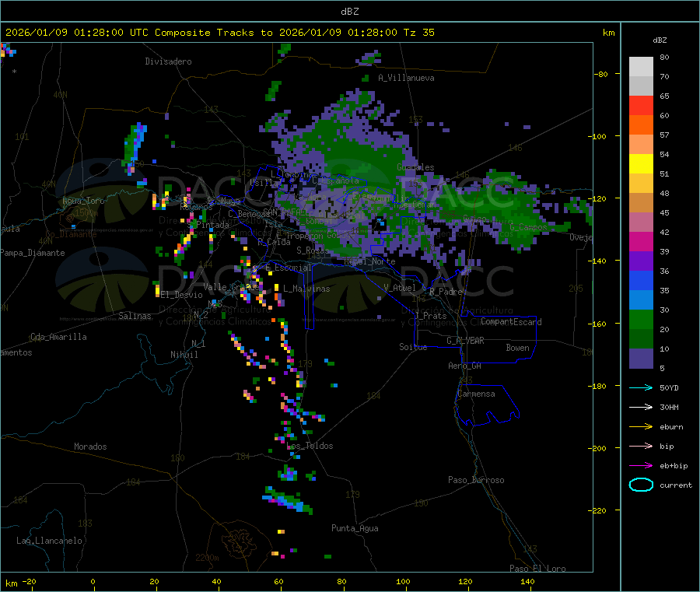Click the -200 km mark on the right axis
The image size is (700, 592).
597,448
